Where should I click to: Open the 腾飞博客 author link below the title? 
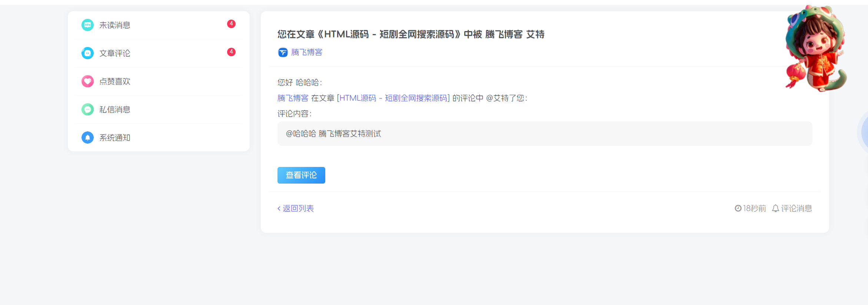307,53
